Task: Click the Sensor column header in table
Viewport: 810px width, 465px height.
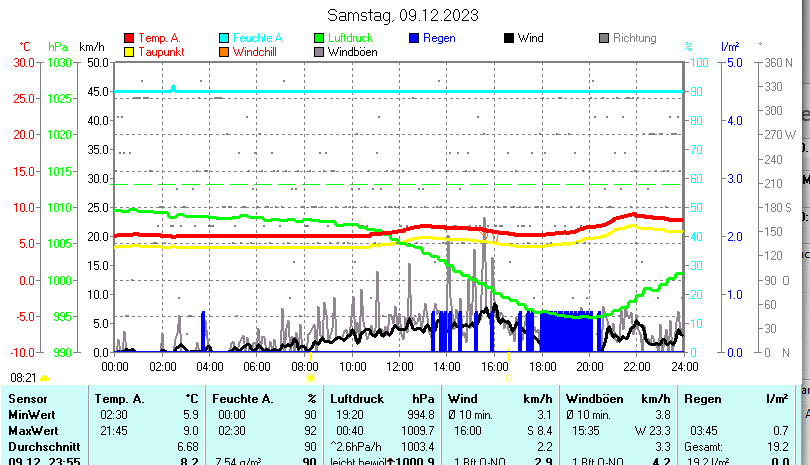Action: click(x=27, y=399)
